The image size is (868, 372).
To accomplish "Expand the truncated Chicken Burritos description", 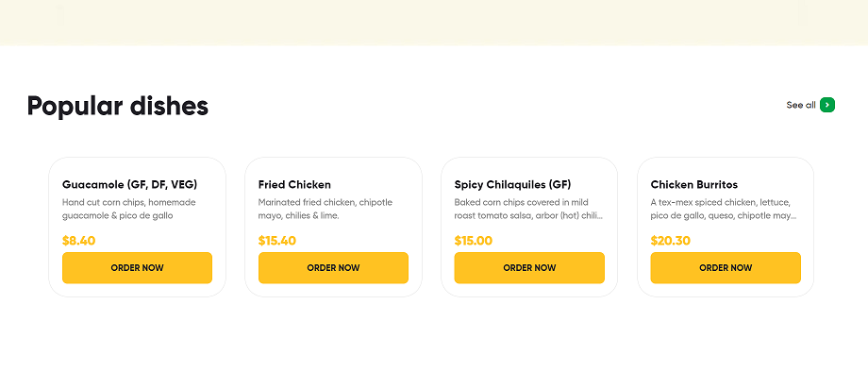I will (x=724, y=210).
